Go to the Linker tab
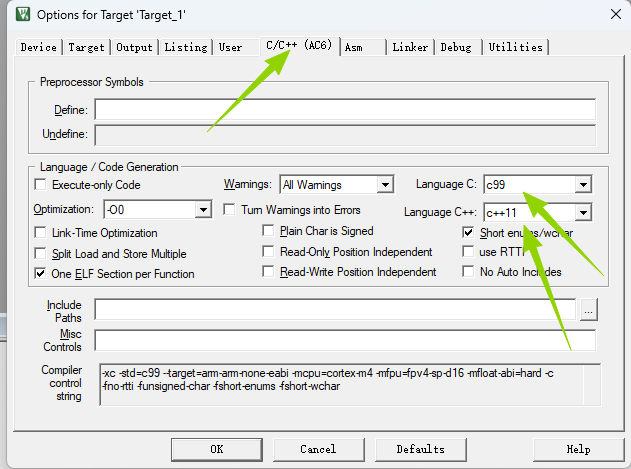This screenshot has height=469, width=631. coord(410,47)
